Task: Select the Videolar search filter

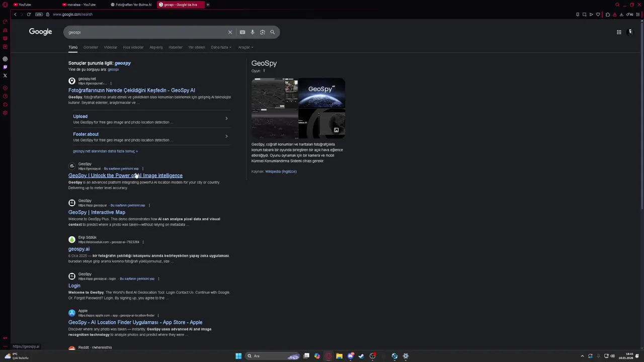Action: 110,47
